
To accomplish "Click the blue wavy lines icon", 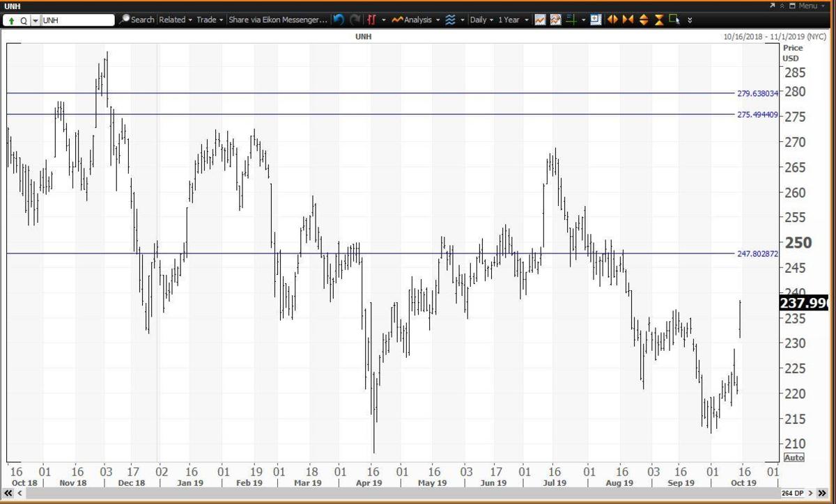I will point(450,19).
